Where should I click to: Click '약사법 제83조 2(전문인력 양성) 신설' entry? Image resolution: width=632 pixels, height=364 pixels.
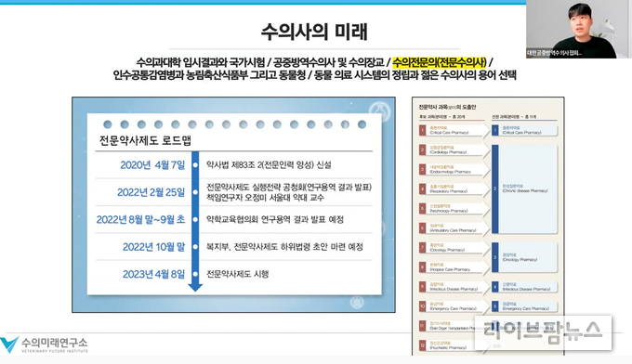269,164
